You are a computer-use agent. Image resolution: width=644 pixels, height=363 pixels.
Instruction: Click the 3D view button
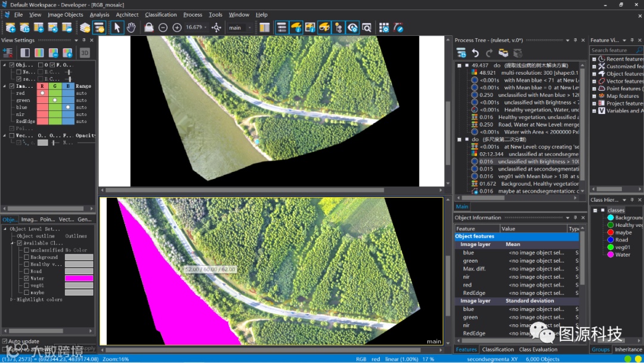pos(85,53)
